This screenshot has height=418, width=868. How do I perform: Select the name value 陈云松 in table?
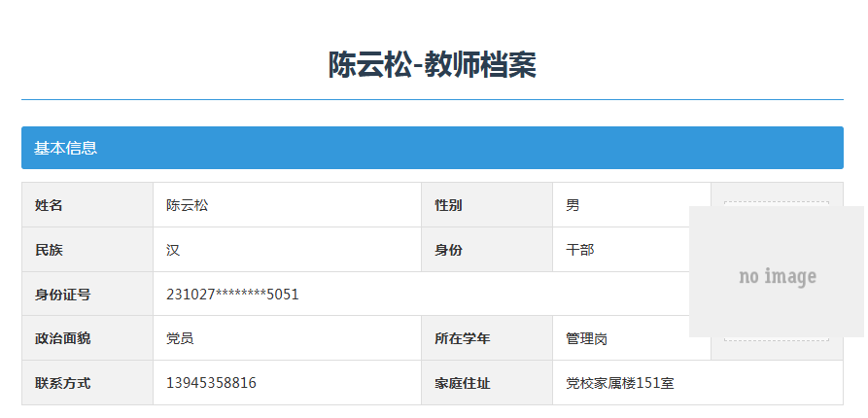tap(188, 205)
